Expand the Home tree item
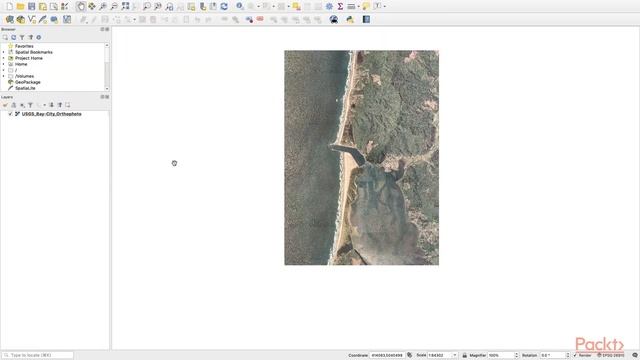The width and height of the screenshot is (640, 360). click(x=4, y=64)
